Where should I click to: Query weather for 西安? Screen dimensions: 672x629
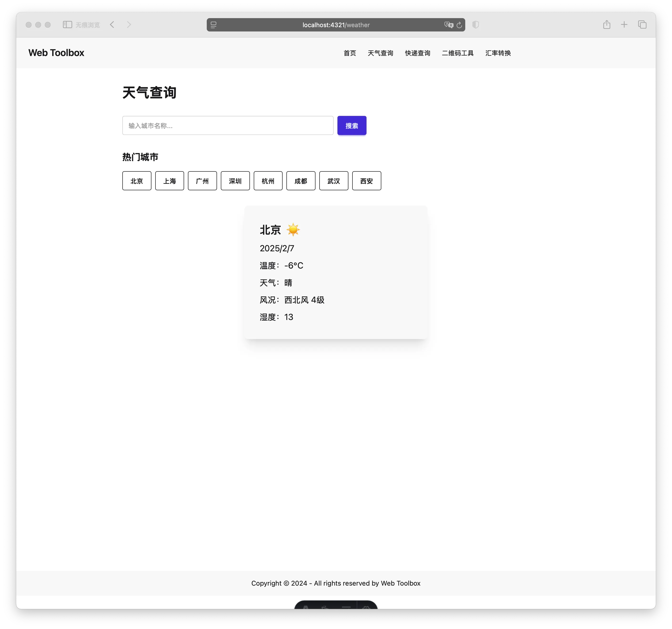tap(367, 181)
